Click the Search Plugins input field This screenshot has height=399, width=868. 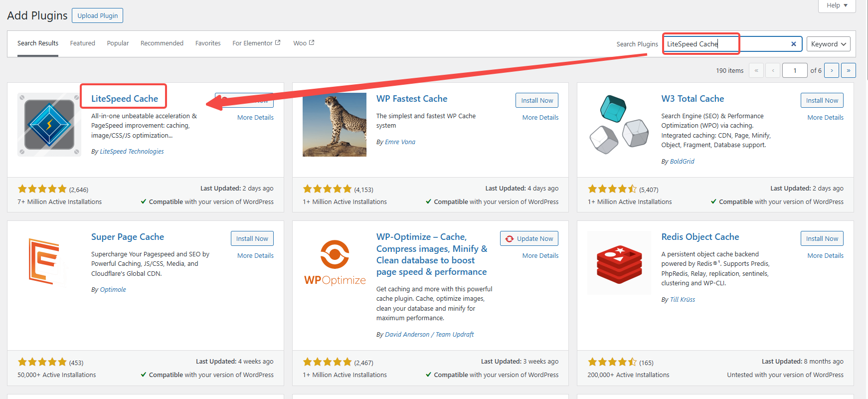tap(732, 44)
